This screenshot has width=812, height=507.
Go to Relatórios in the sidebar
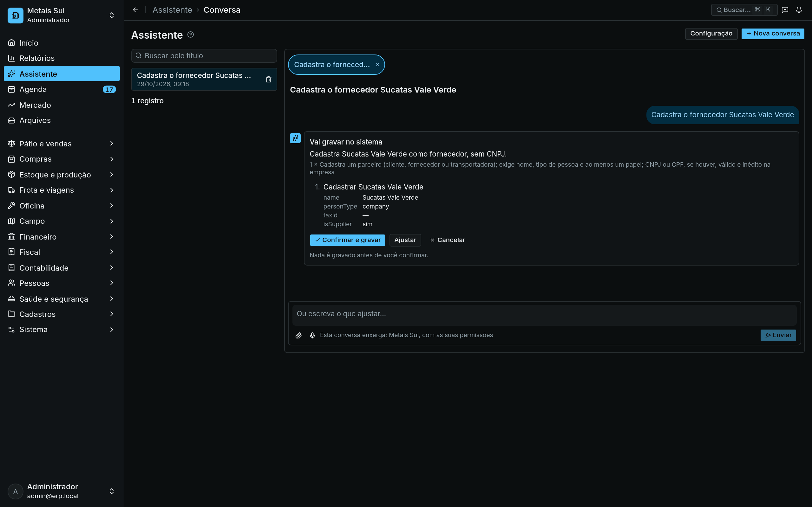pyautogui.click(x=62, y=58)
